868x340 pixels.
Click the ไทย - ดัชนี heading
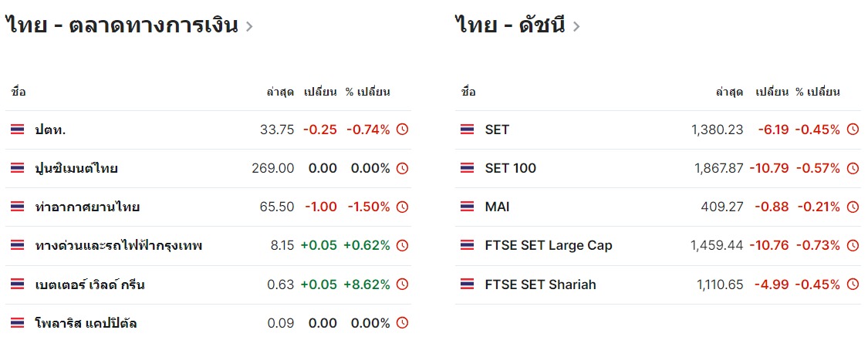(x=510, y=25)
